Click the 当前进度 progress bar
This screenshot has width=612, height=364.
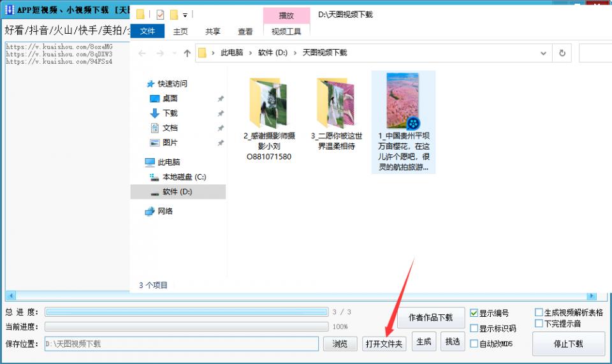click(187, 326)
